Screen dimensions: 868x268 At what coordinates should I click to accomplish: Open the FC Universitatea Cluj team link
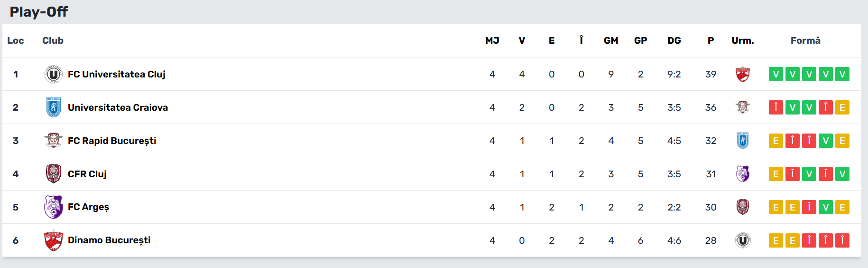[x=116, y=74]
